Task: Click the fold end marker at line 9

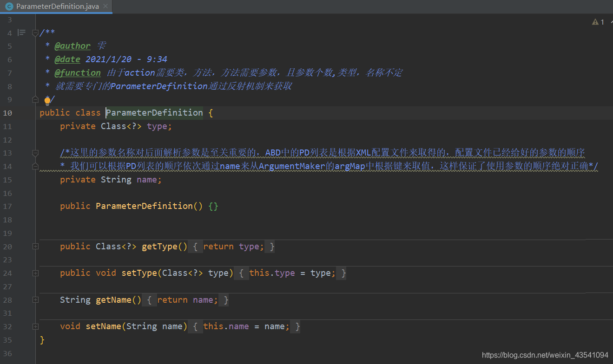Action: pos(35,99)
